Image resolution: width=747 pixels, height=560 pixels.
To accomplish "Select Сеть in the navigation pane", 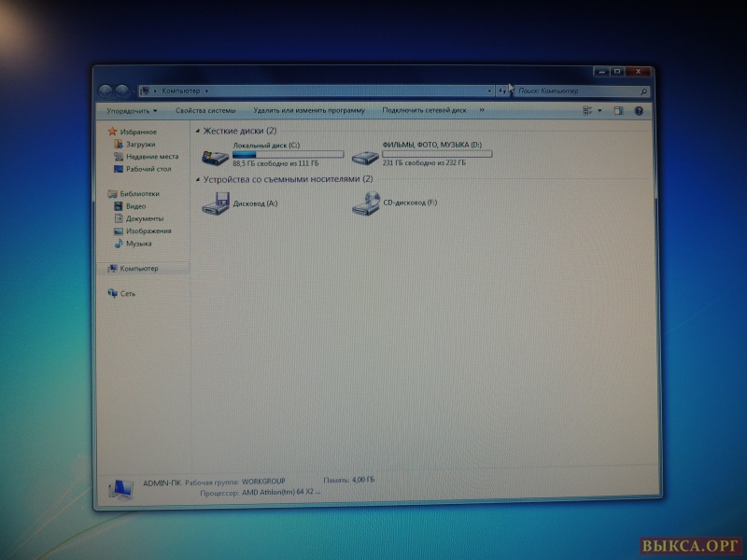I will click(128, 293).
